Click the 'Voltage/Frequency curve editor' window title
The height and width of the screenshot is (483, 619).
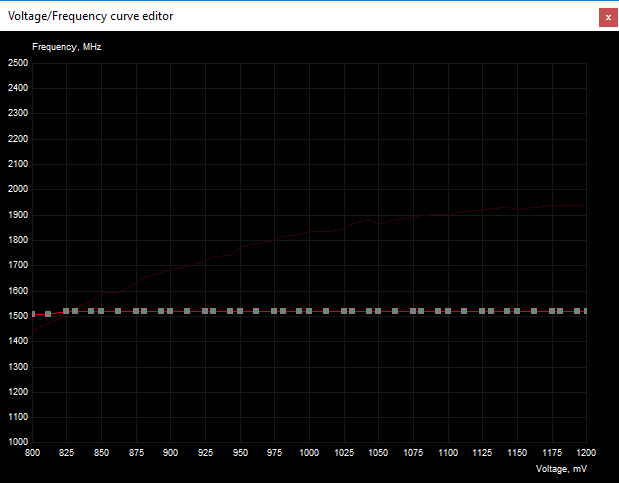click(90, 16)
